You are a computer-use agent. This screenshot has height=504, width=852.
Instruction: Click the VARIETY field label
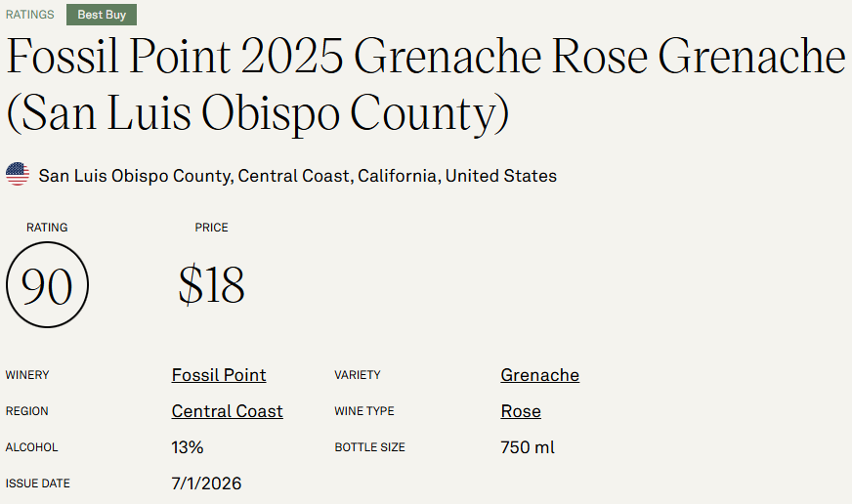pos(358,375)
